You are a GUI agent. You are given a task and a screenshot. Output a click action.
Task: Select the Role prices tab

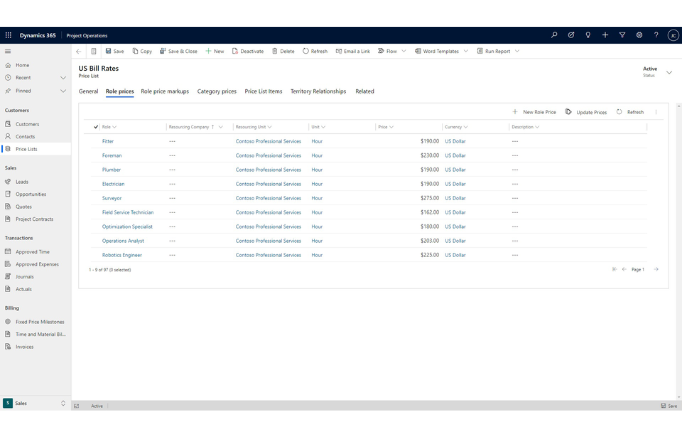point(120,91)
